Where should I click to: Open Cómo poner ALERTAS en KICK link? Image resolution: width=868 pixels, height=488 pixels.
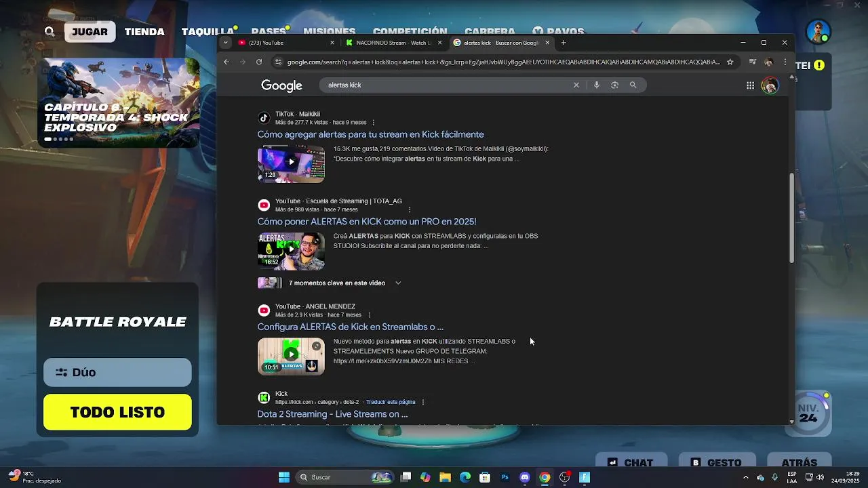(x=367, y=222)
